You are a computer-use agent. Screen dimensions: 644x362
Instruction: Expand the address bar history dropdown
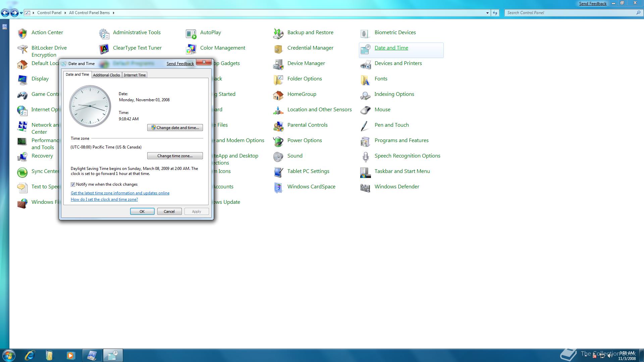(x=487, y=13)
